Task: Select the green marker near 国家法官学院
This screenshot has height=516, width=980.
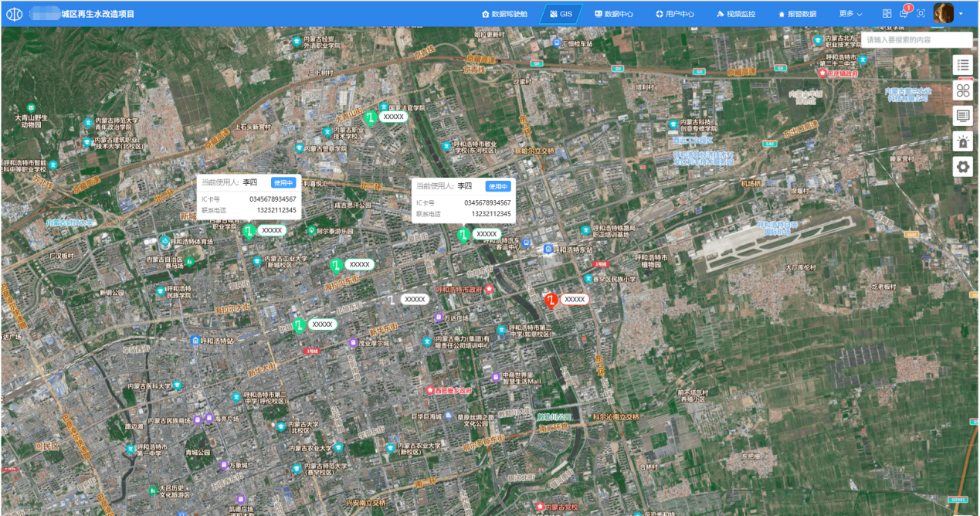Action: click(x=371, y=118)
